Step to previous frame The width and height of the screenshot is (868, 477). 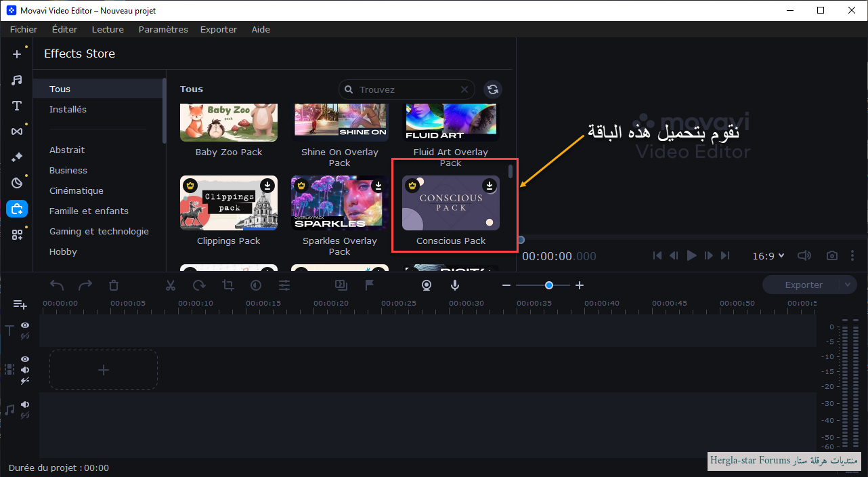point(674,255)
